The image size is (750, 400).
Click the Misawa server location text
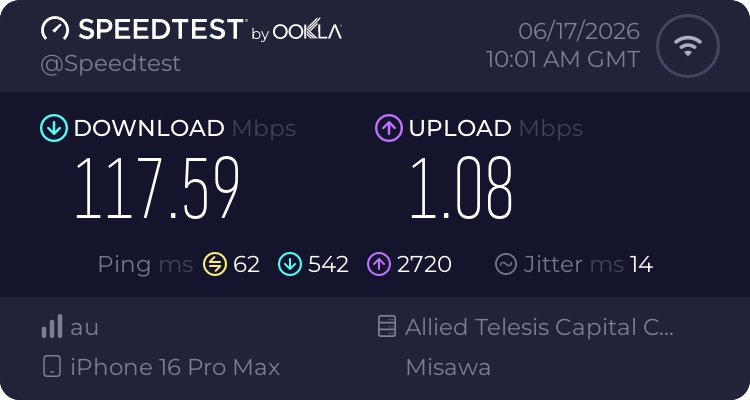tap(448, 367)
